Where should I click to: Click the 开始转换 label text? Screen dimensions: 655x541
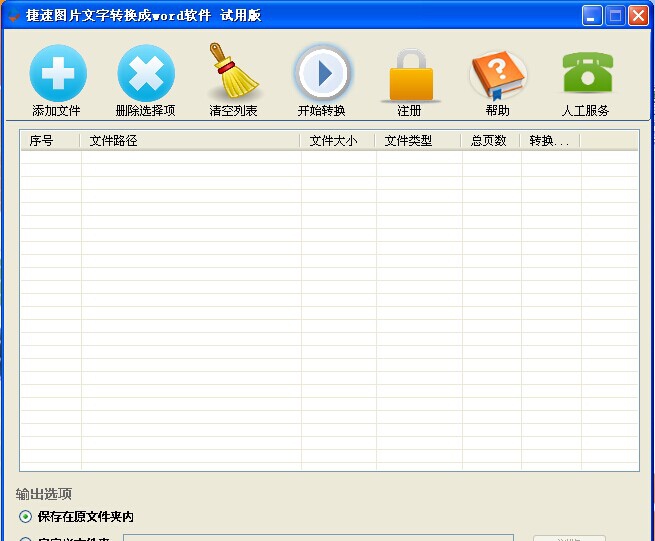point(321,111)
